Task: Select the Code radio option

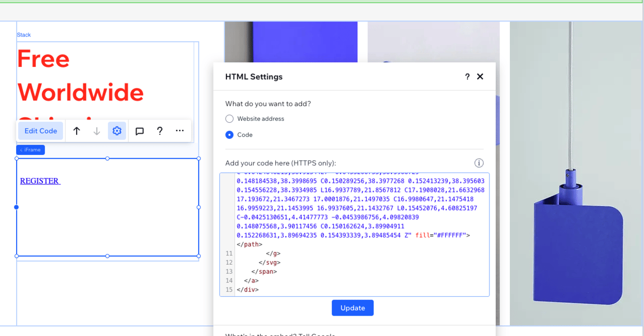Action: point(230,135)
